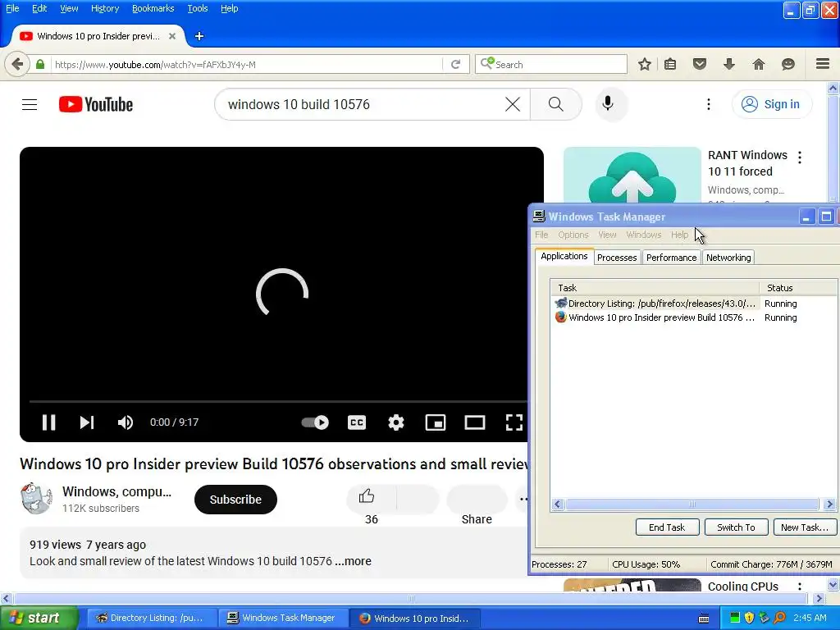Open Task Manager View menu
840x630 pixels.
click(607, 235)
